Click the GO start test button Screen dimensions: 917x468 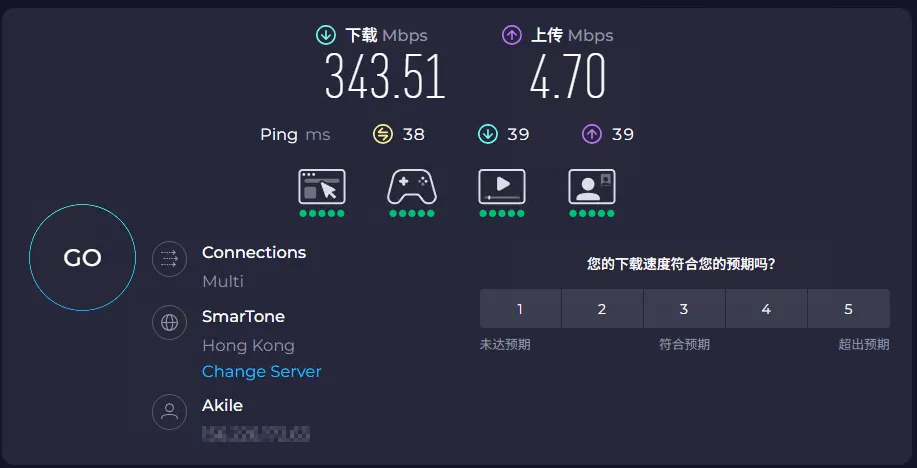tap(82, 258)
